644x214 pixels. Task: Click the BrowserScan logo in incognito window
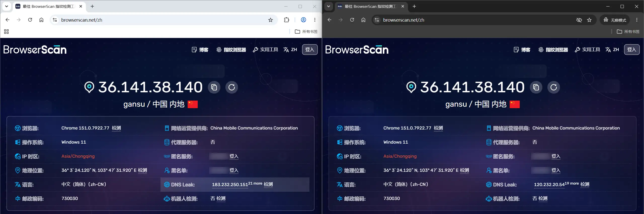(x=357, y=50)
